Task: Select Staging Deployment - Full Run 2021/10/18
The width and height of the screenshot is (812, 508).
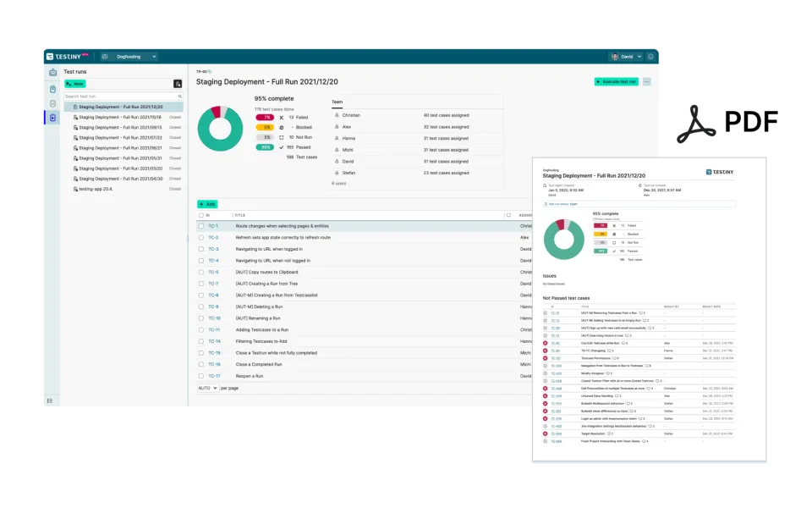Action: (119, 117)
